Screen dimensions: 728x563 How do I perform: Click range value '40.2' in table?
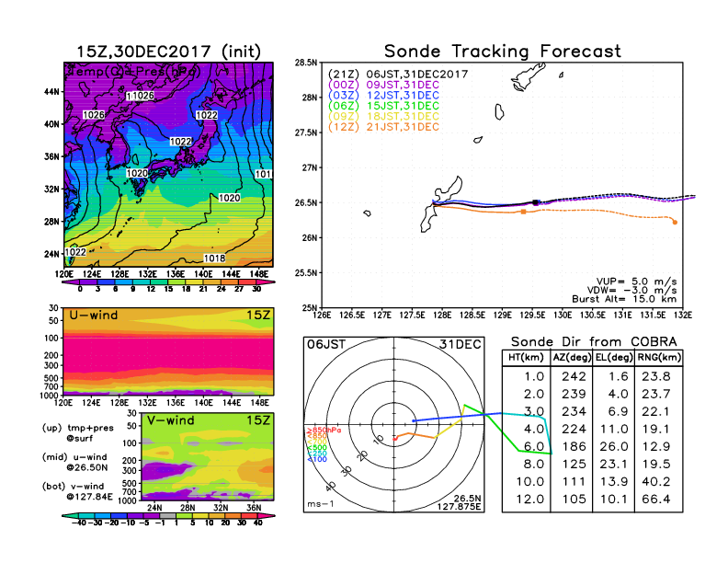pos(656,482)
